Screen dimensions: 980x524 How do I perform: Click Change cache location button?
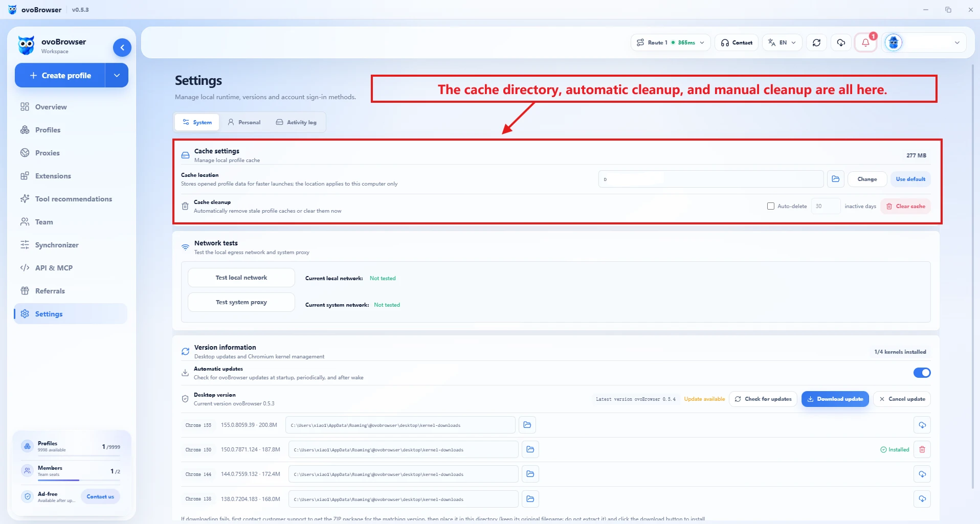point(867,179)
